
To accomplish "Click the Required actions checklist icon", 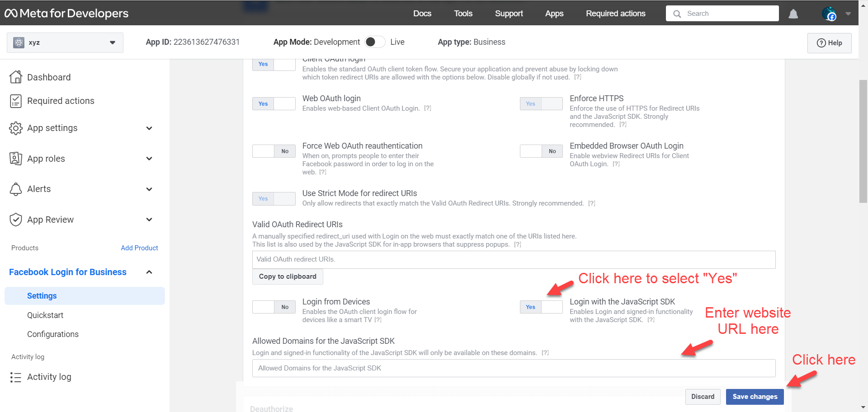I will [16, 101].
